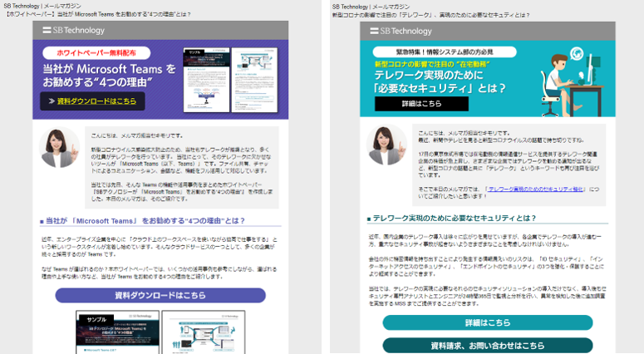This screenshot has height=354, width=644.
Task: Click diagram document thumbnail beside サンプル thumbnail
Action: (204, 332)
